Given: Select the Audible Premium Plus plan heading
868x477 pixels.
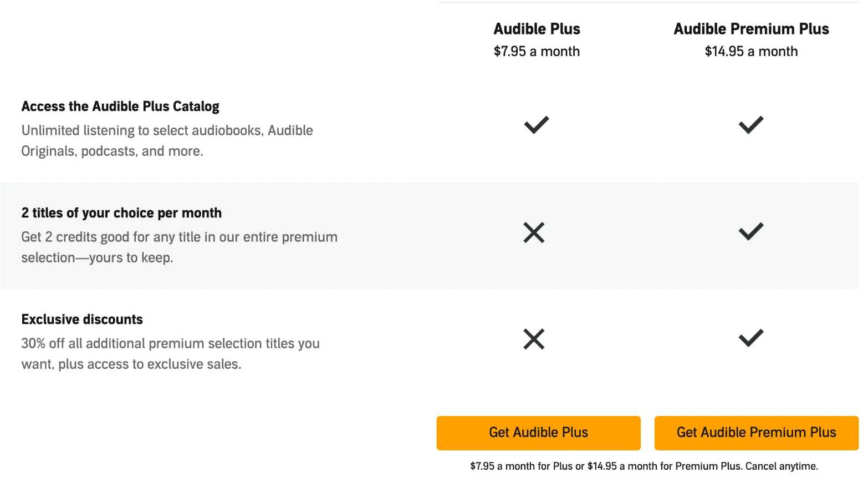Looking at the screenshot, I should [751, 29].
